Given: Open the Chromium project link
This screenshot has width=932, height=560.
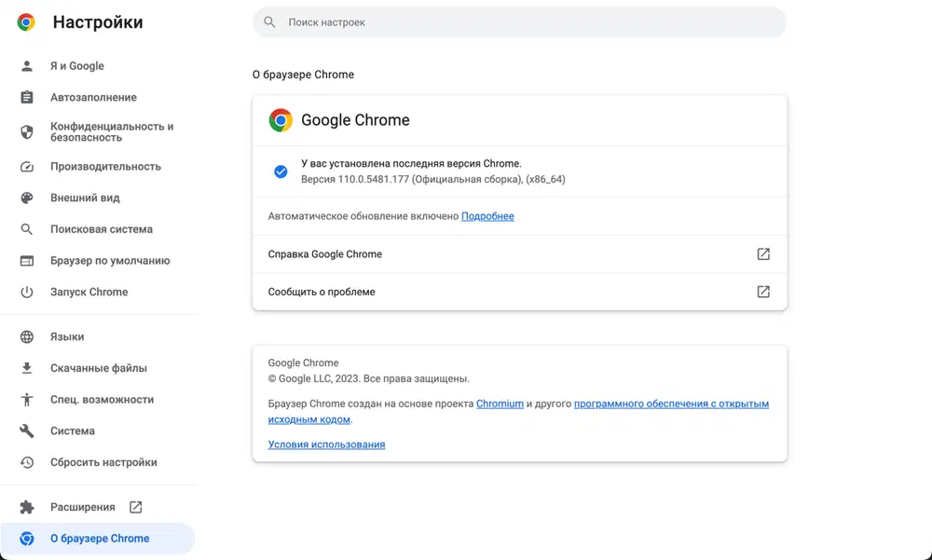Looking at the screenshot, I should point(500,404).
